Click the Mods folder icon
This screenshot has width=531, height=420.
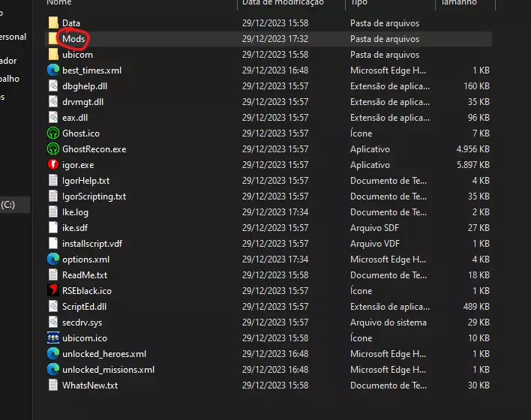[x=53, y=39]
